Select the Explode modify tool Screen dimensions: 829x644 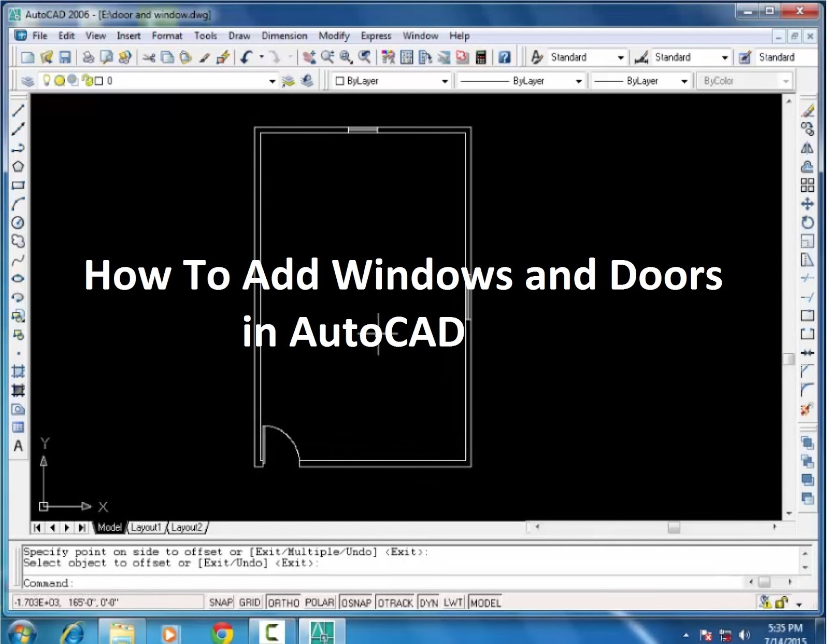[807, 409]
